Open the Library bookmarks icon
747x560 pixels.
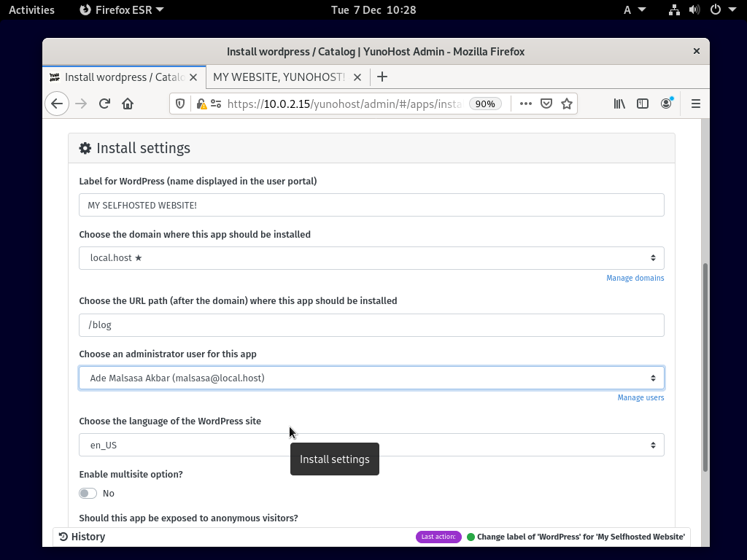619,104
